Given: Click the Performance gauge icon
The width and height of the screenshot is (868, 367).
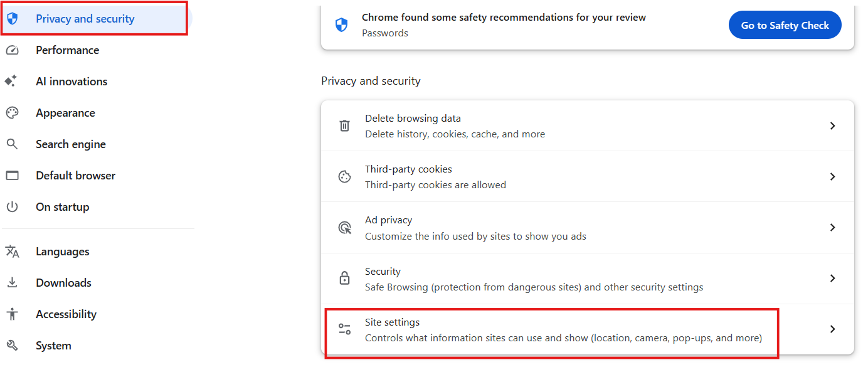Looking at the screenshot, I should [12, 50].
